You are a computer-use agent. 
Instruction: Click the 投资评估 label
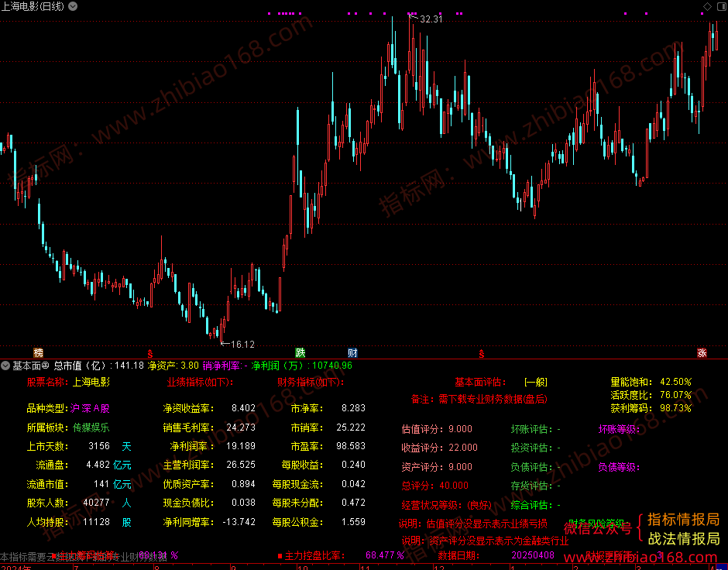pyautogui.click(x=531, y=448)
